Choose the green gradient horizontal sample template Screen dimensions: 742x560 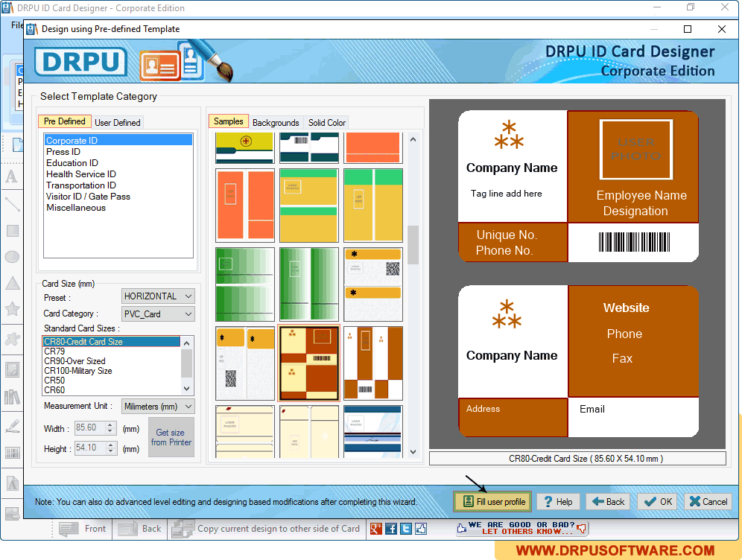pyautogui.click(x=244, y=284)
